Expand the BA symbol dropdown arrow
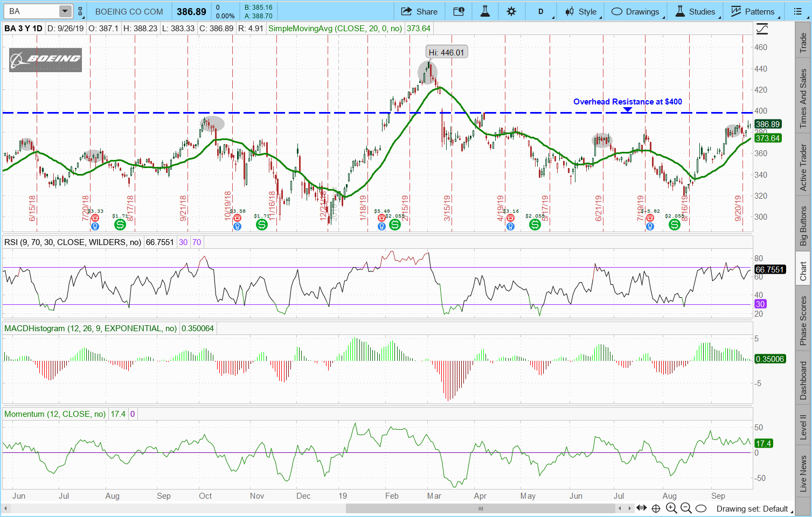The image size is (812, 517). click(x=65, y=11)
